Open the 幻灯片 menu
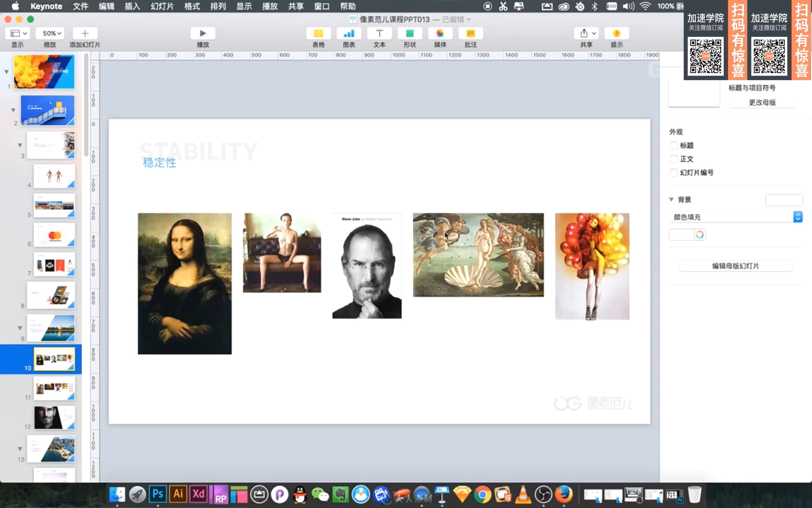The width and height of the screenshot is (812, 508). (162, 6)
